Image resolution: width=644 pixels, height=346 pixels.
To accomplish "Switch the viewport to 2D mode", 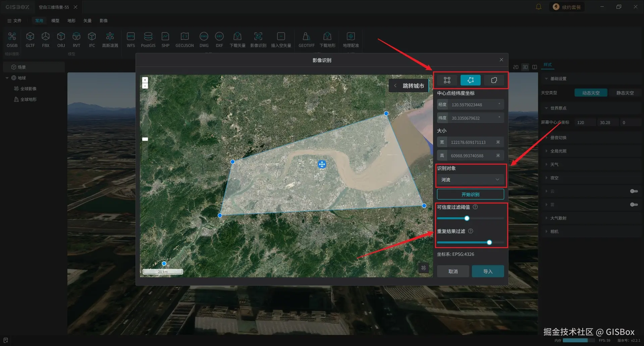I will click(516, 67).
